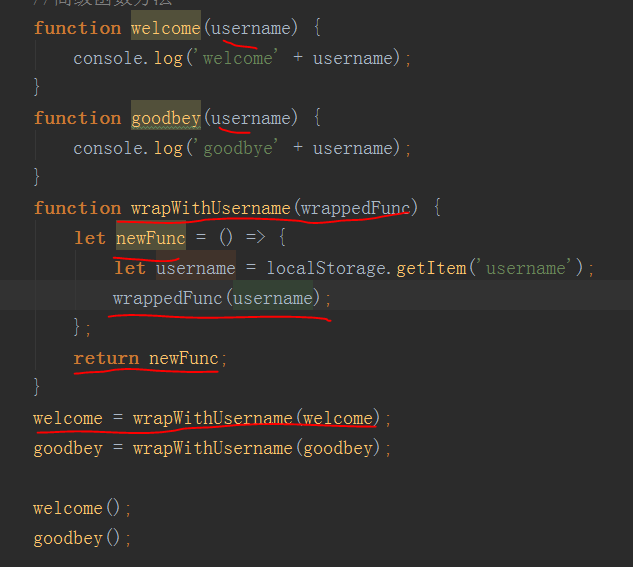This screenshot has width=633, height=567.
Task: Click the goodbey variable being reassigned
Action: 67,448
